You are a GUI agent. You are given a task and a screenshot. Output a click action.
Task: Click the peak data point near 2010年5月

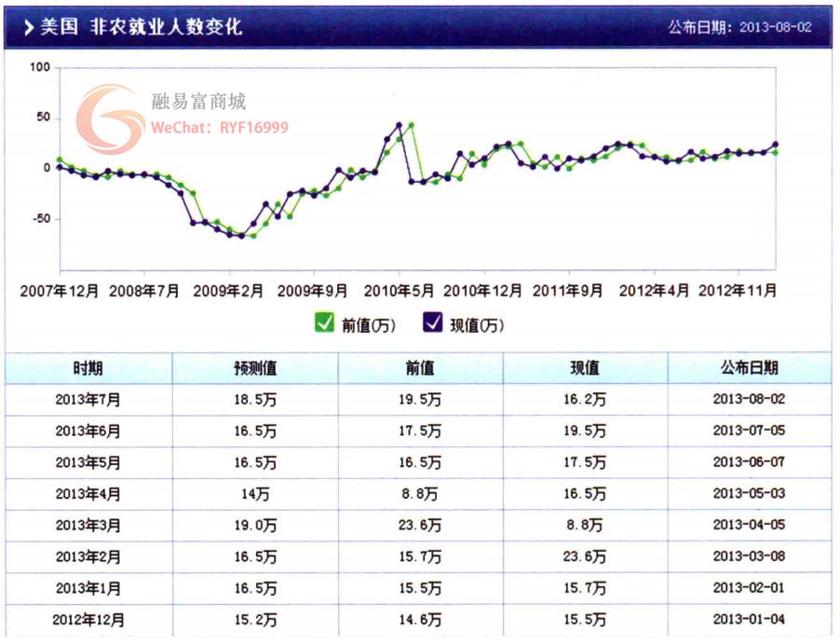coord(399,123)
